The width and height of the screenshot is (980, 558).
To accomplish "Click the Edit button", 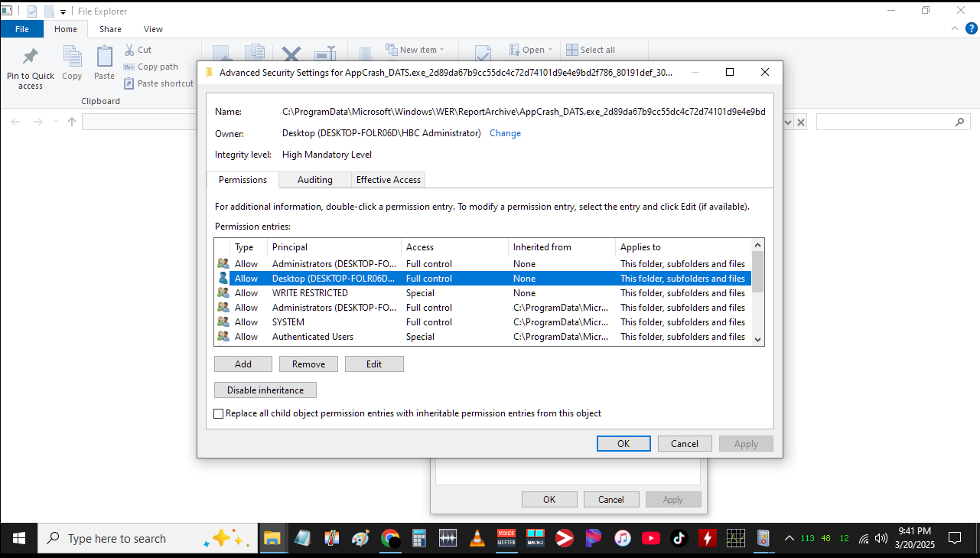I will 374,364.
